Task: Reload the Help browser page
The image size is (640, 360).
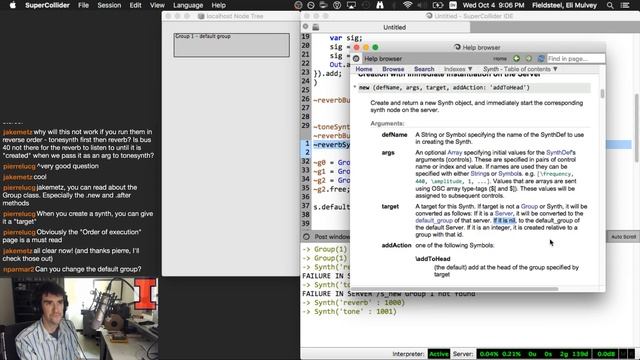Action: coord(541,59)
